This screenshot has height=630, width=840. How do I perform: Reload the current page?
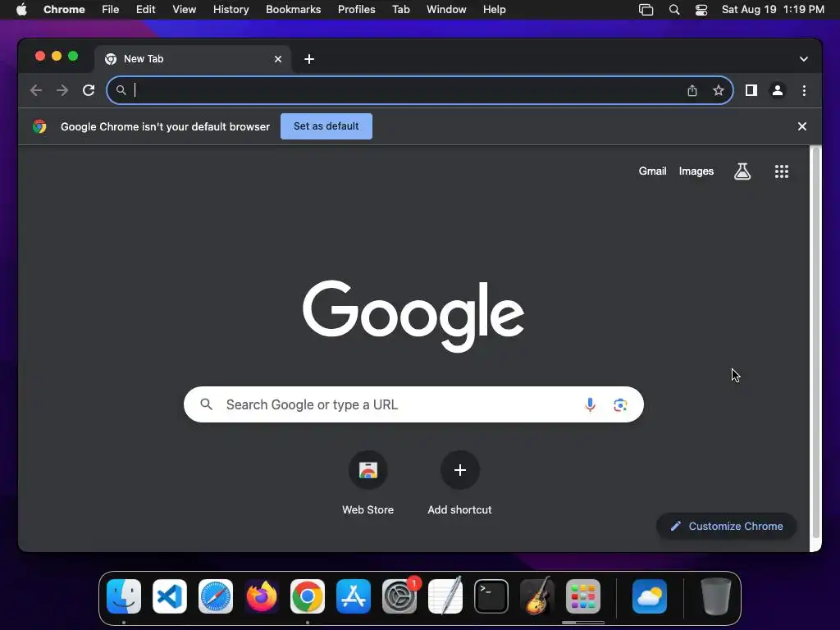point(89,90)
